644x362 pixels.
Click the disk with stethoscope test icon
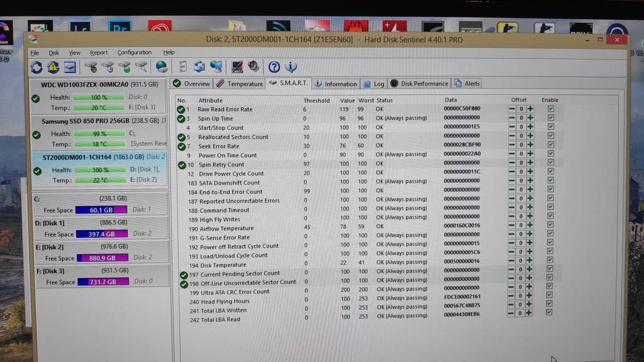pos(91,67)
